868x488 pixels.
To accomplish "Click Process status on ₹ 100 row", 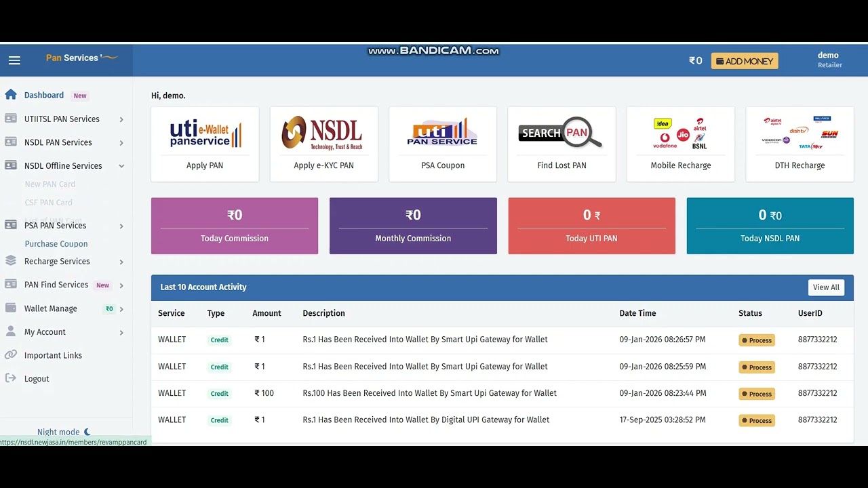I will (x=757, y=394).
